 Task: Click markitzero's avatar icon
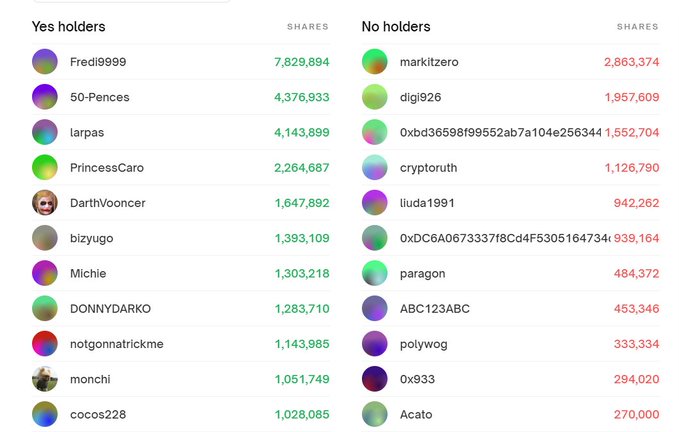(x=375, y=62)
